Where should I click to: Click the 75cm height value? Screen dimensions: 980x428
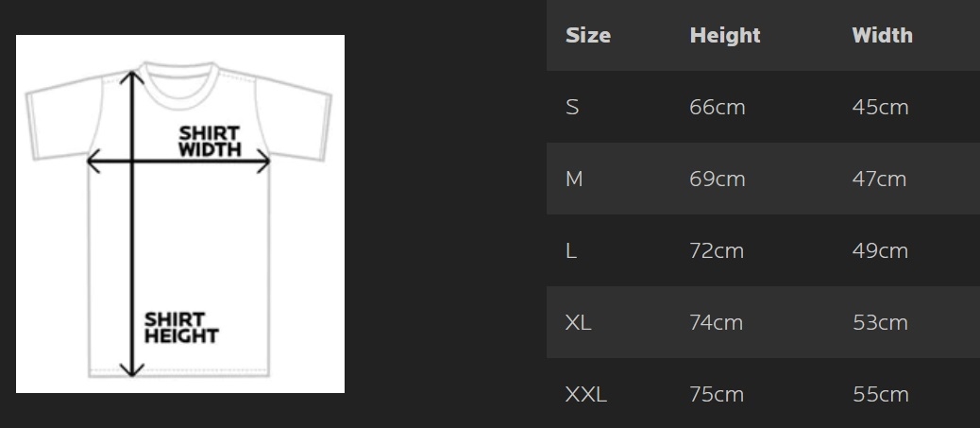pyautogui.click(x=717, y=395)
